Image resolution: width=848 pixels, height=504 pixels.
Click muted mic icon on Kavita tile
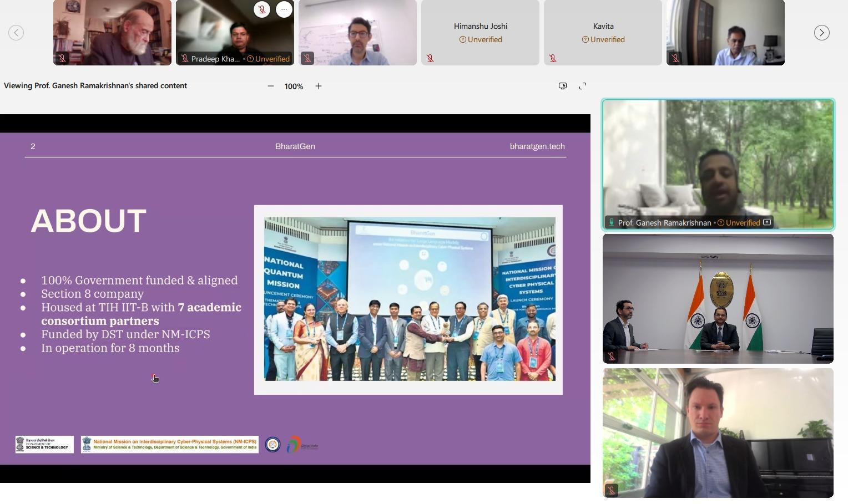coord(553,58)
